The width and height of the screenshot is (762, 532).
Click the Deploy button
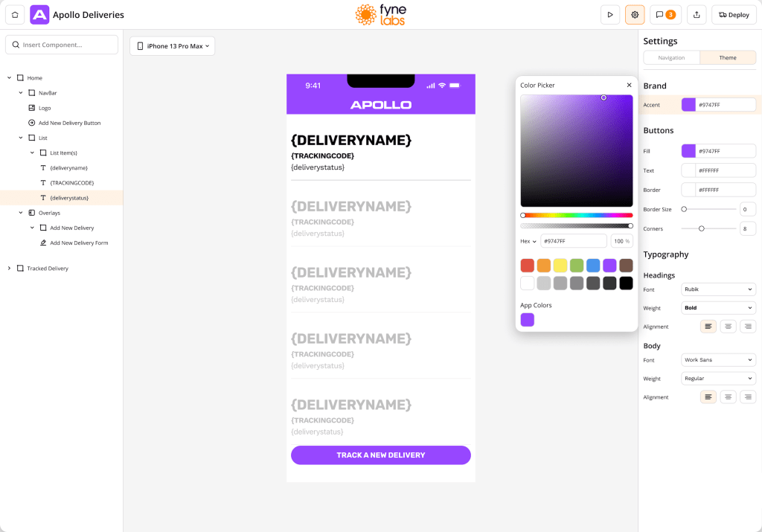[733, 14]
